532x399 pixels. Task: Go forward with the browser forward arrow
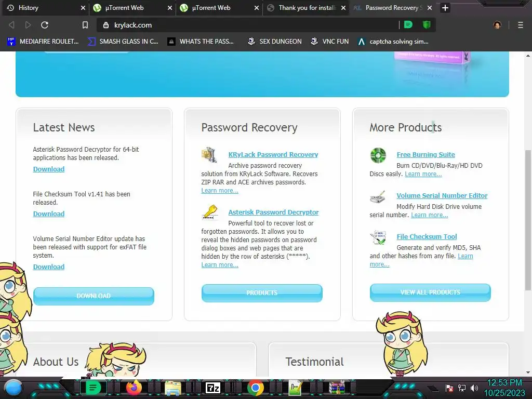coord(28,25)
